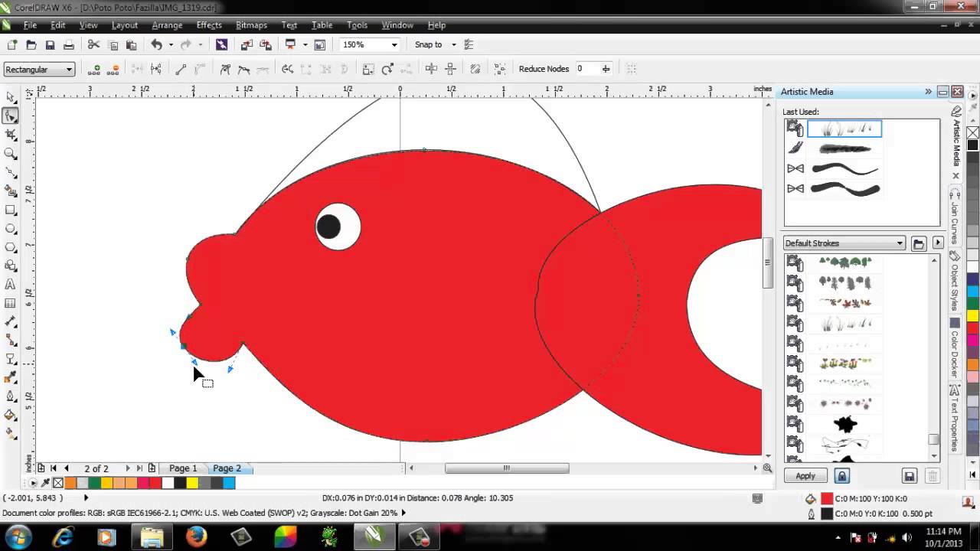Make node a cusp
The width and height of the screenshot is (980, 551).
pos(225,69)
